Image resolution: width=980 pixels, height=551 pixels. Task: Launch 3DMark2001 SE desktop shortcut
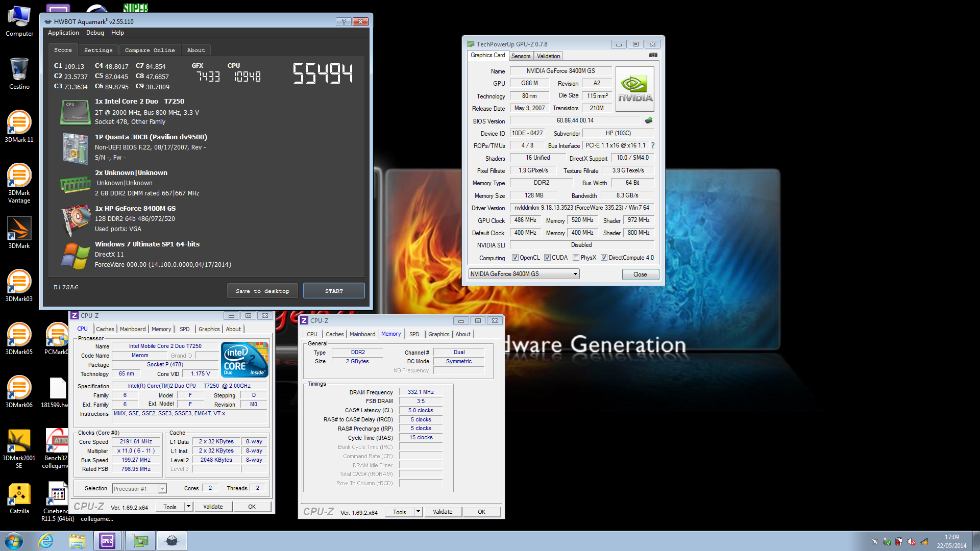[x=19, y=448]
